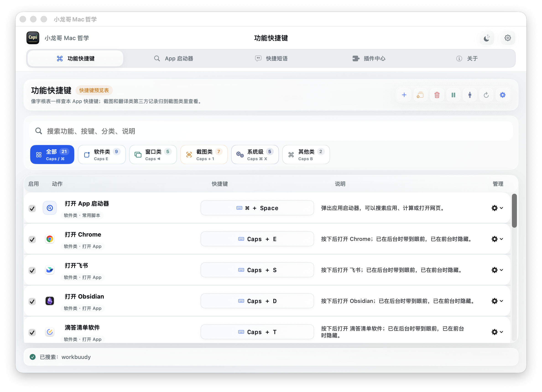The width and height of the screenshot is (542, 392).
Task: Uncheck 打开 App 启动器 enable checkbox
Action: pyautogui.click(x=32, y=208)
